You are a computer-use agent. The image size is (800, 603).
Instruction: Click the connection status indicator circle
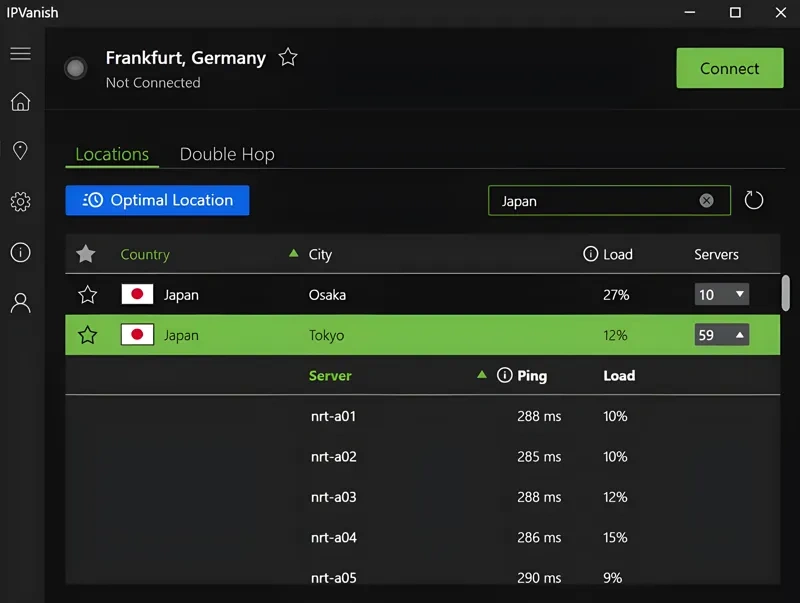tap(76, 68)
